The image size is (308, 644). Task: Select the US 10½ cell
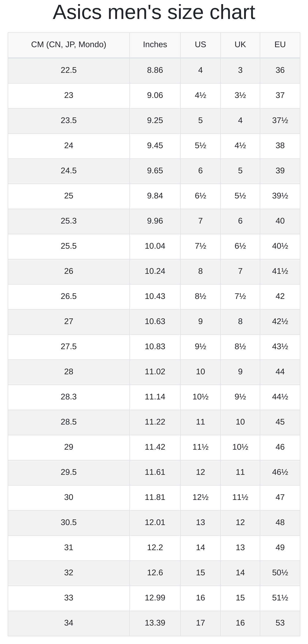pos(200,397)
